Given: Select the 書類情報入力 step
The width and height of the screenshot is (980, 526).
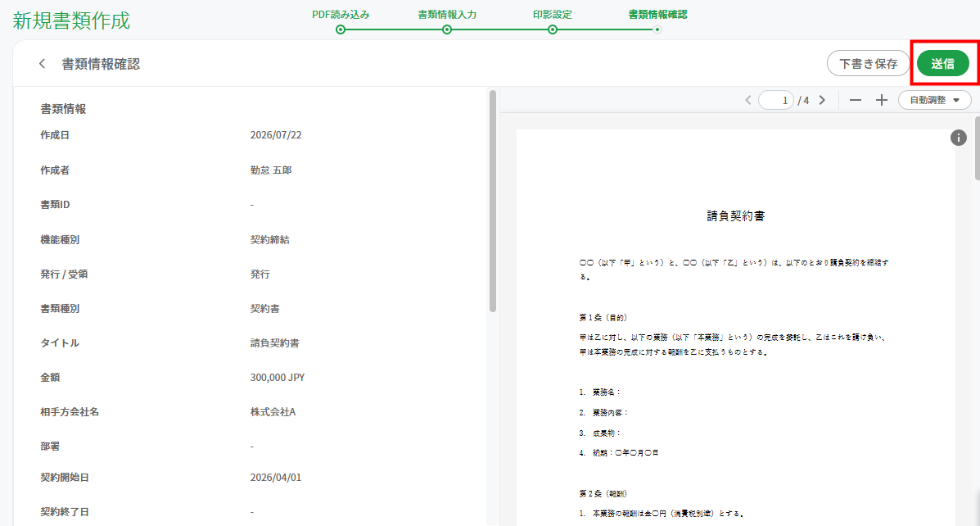Looking at the screenshot, I should (447, 20).
